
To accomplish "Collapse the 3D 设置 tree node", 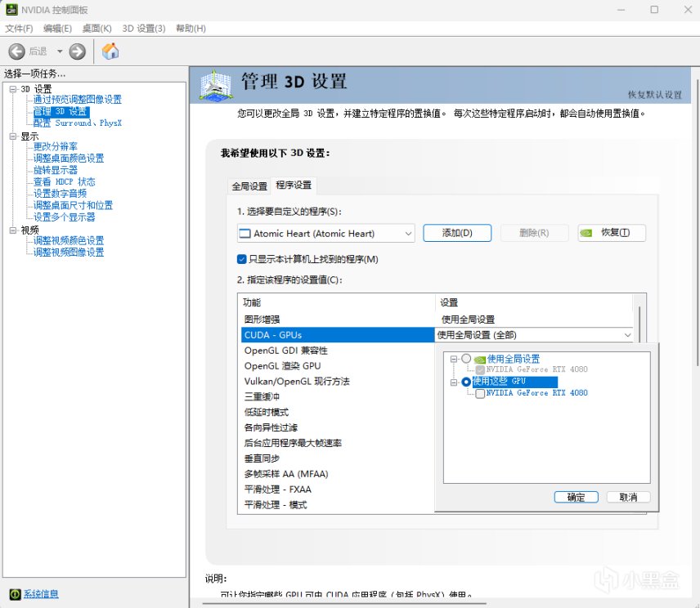I will tap(13, 89).
